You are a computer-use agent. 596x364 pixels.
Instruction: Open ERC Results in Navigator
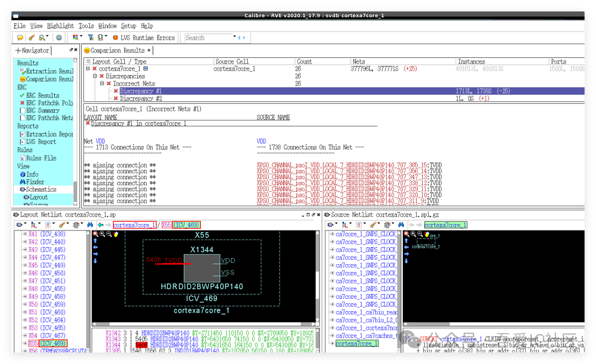coord(42,95)
